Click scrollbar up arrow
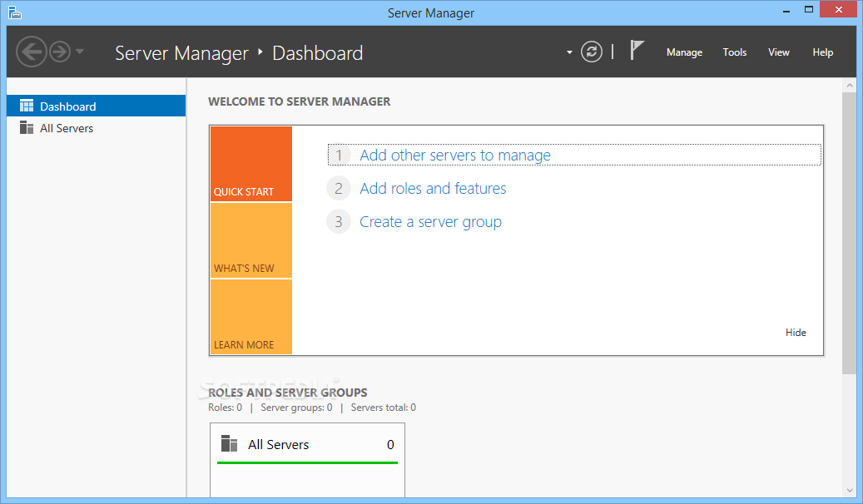Screen dimensions: 863x504 [849, 86]
